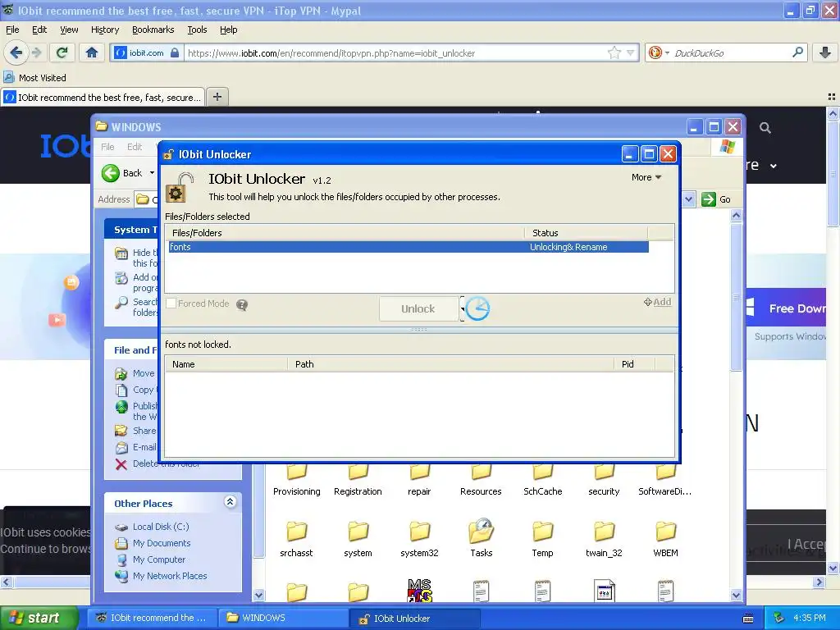The image size is (840, 630).
Task: Click the Most Visited bookmark folder
Action: [x=34, y=78]
